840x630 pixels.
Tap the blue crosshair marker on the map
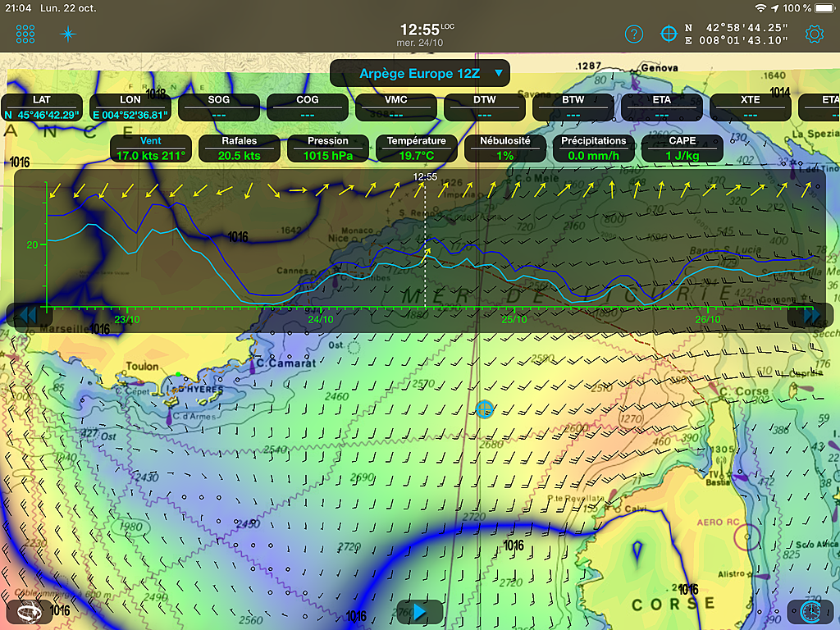click(x=484, y=409)
